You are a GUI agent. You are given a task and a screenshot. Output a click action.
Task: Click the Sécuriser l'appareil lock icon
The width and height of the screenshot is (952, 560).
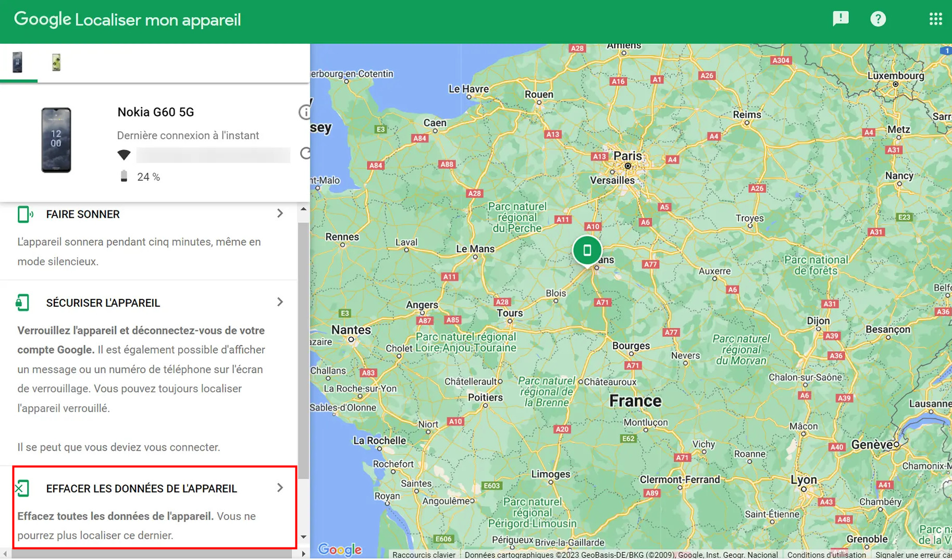[x=22, y=302]
